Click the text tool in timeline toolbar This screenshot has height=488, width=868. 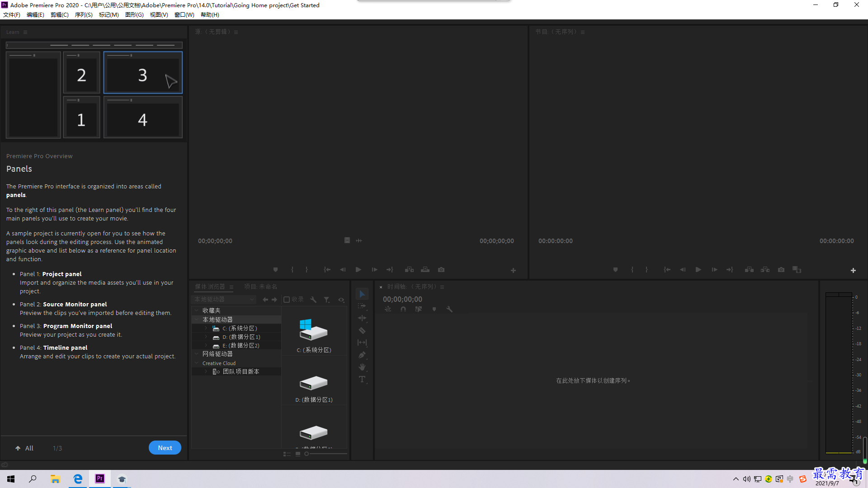[363, 380]
